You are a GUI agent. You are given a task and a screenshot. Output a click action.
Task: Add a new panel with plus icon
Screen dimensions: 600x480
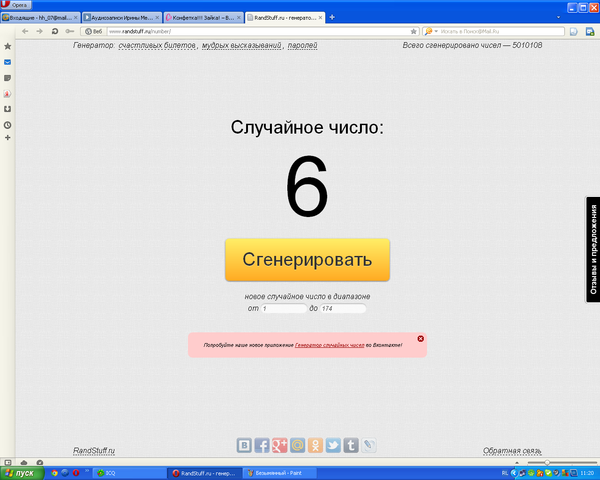tap(8, 137)
